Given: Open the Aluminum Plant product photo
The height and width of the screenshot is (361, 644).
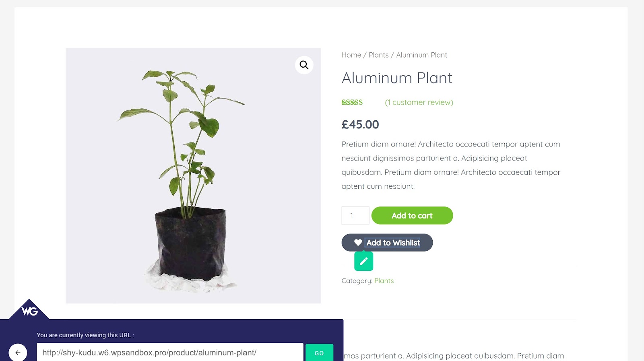Looking at the screenshot, I should tap(193, 176).
